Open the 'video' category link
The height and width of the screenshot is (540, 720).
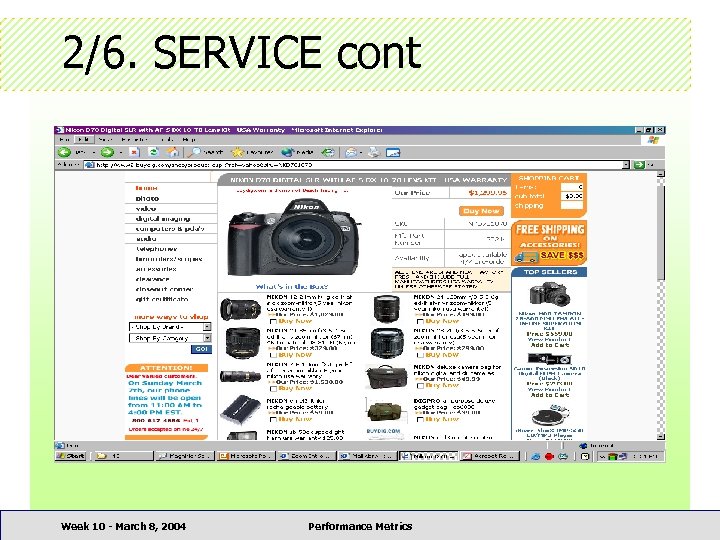coord(146,208)
